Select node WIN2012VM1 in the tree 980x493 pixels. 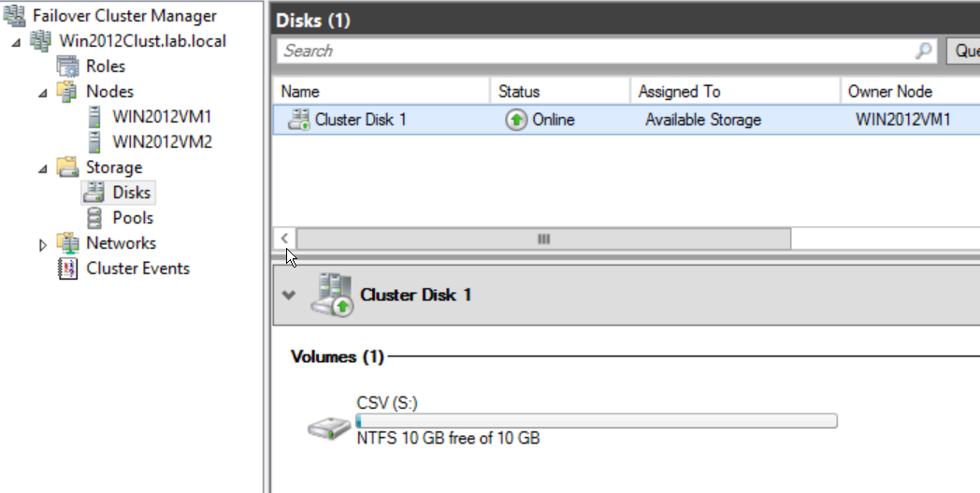pyautogui.click(x=163, y=117)
